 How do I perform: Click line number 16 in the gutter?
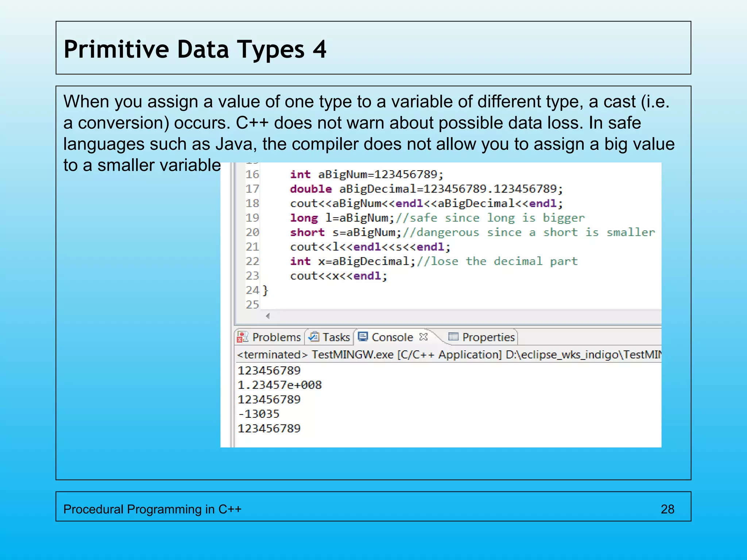[x=252, y=174]
